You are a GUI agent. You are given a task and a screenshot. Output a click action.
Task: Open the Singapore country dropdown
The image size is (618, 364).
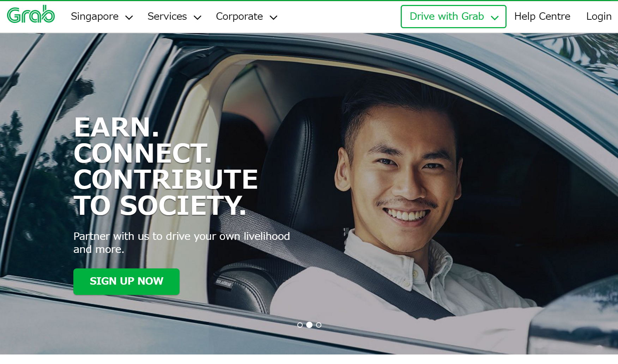click(x=102, y=17)
